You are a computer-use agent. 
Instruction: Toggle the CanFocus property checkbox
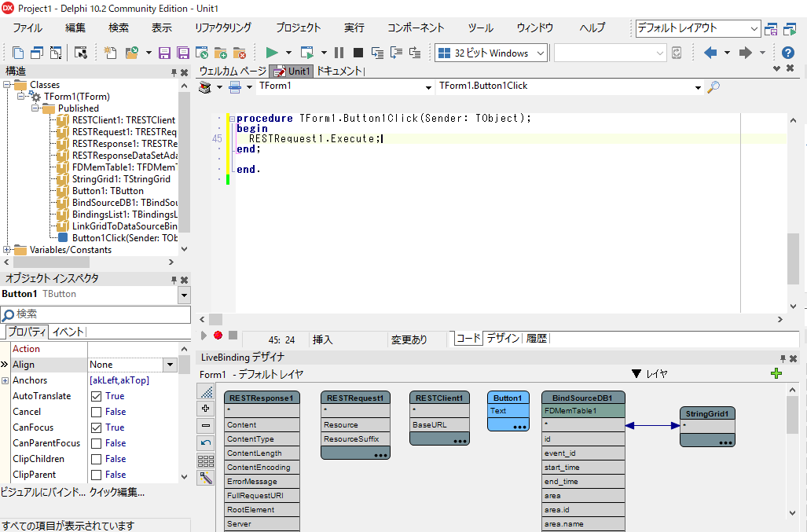[96, 427]
